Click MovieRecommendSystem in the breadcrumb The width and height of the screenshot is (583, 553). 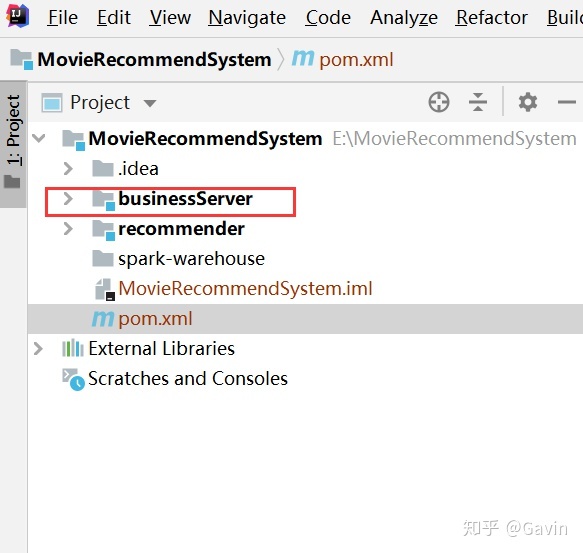point(154,60)
